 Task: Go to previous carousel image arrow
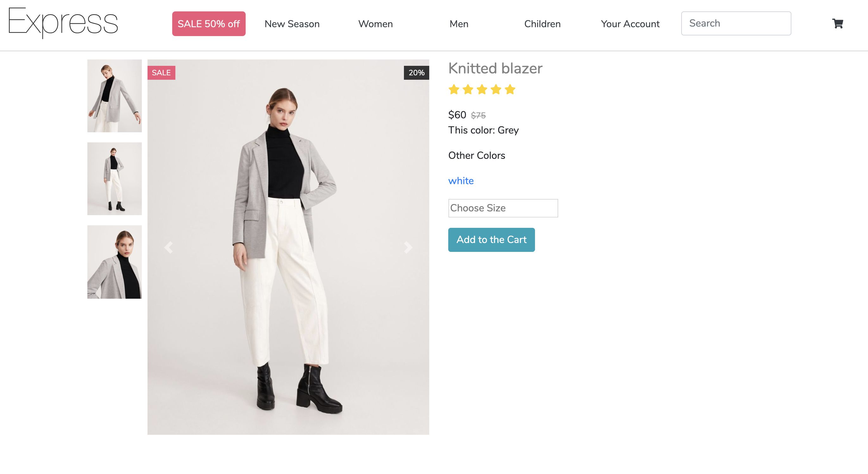click(168, 248)
